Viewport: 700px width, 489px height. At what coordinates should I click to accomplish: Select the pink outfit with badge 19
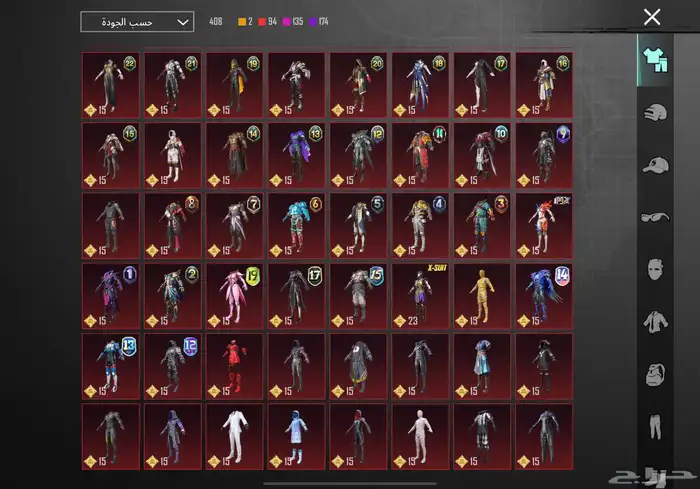(234, 297)
